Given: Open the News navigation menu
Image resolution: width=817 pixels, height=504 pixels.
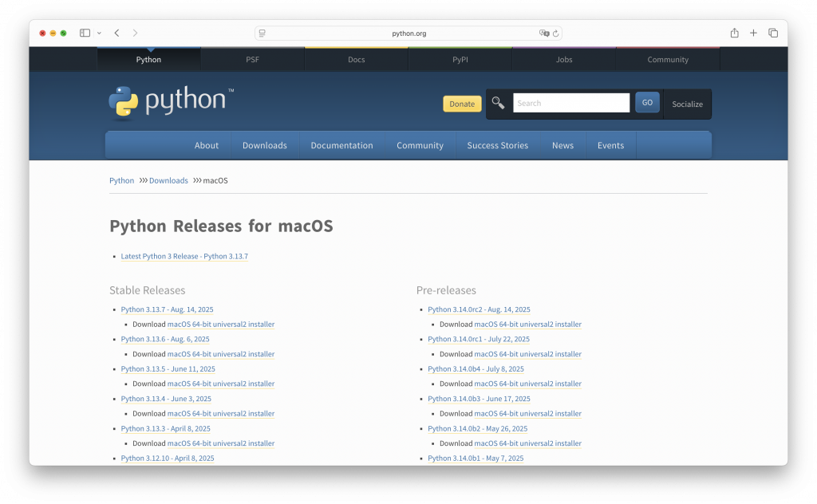Looking at the screenshot, I should click(x=562, y=145).
